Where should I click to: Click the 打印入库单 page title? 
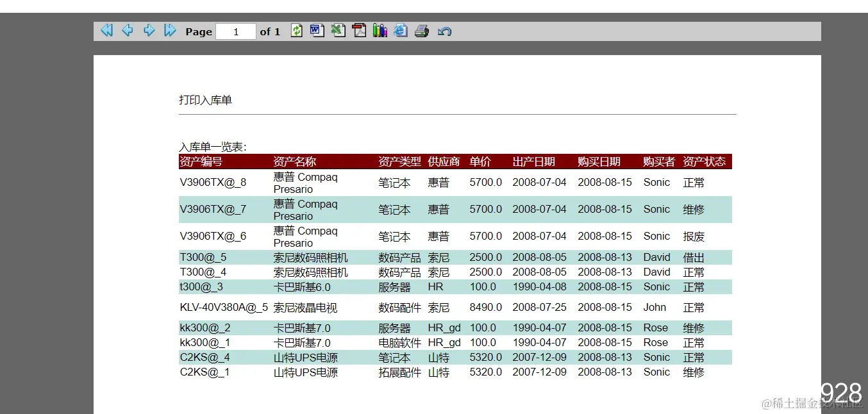pyautogui.click(x=205, y=100)
